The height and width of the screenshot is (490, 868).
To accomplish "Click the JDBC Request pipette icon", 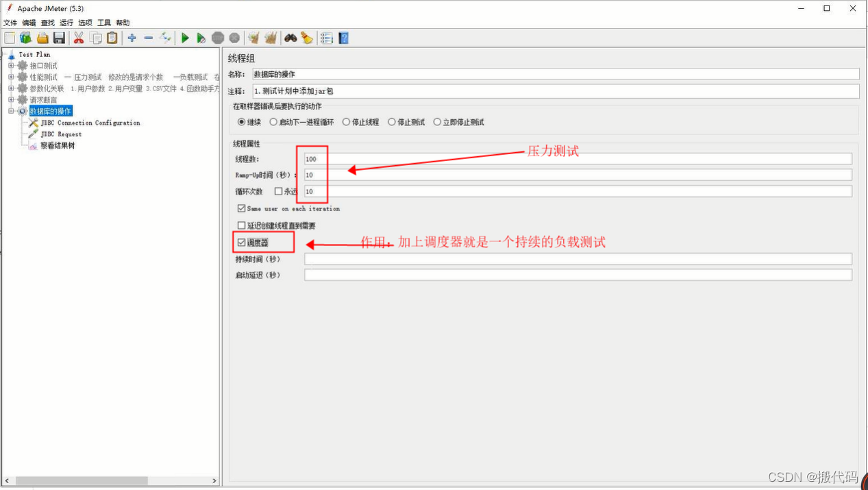I will click(x=33, y=134).
